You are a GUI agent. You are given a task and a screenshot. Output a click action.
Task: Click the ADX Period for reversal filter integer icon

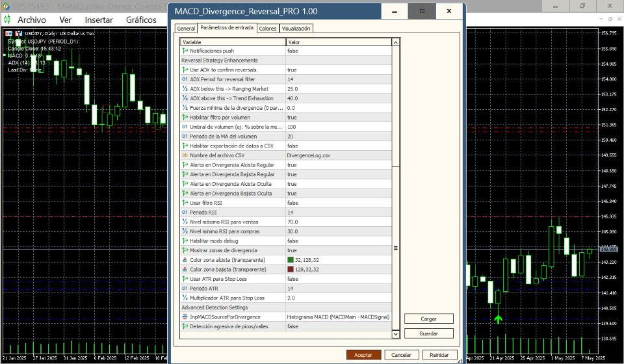pos(185,79)
